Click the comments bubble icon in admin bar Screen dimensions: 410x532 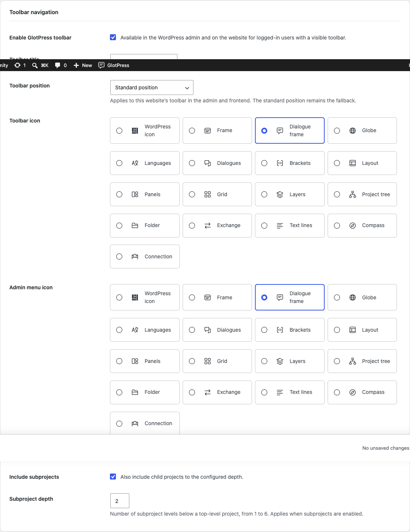pyautogui.click(x=57, y=65)
